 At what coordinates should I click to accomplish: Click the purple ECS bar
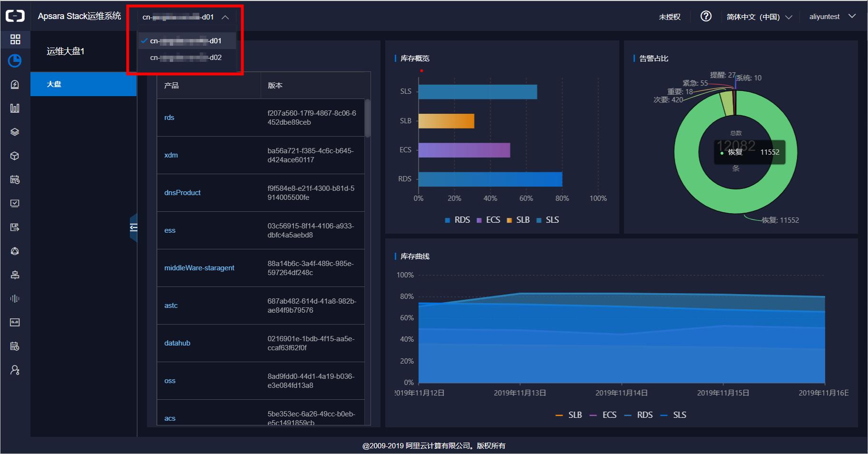pos(464,150)
